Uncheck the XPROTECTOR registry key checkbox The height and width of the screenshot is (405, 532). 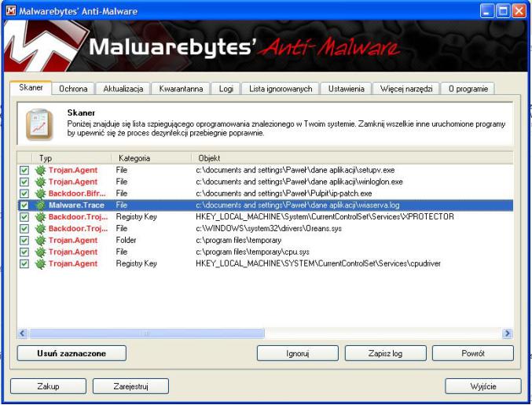coord(24,217)
